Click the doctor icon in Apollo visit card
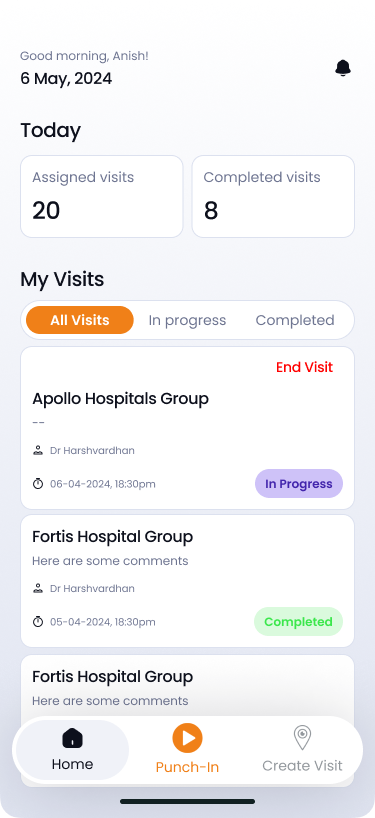The image size is (375, 818). [38, 450]
